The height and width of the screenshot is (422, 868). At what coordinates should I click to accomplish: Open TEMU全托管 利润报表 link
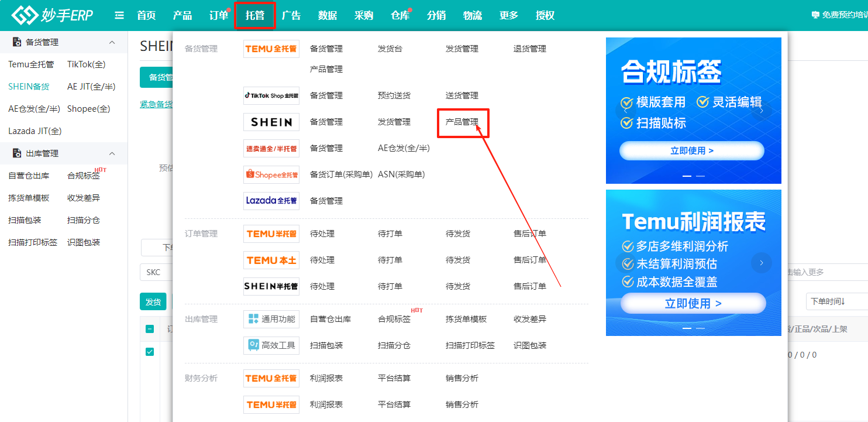coord(326,378)
